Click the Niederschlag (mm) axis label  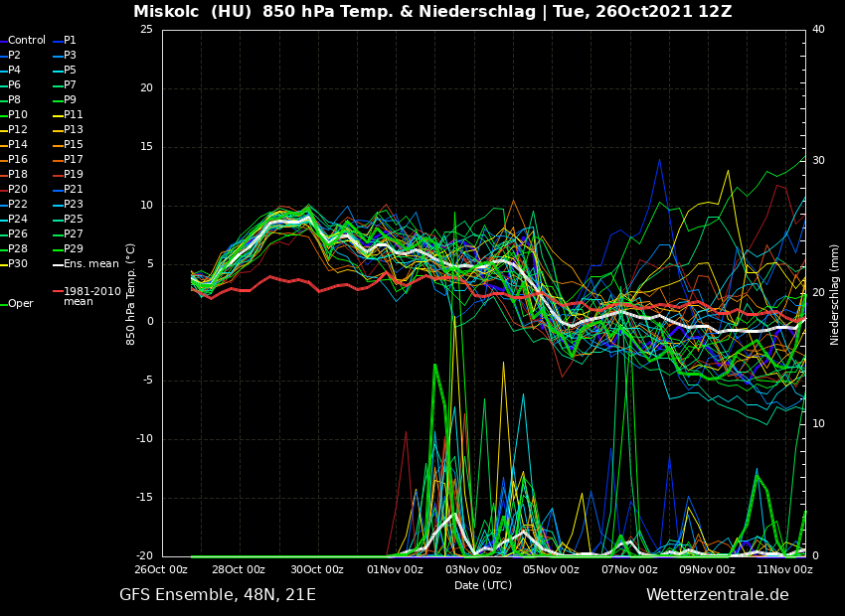pyautogui.click(x=835, y=293)
